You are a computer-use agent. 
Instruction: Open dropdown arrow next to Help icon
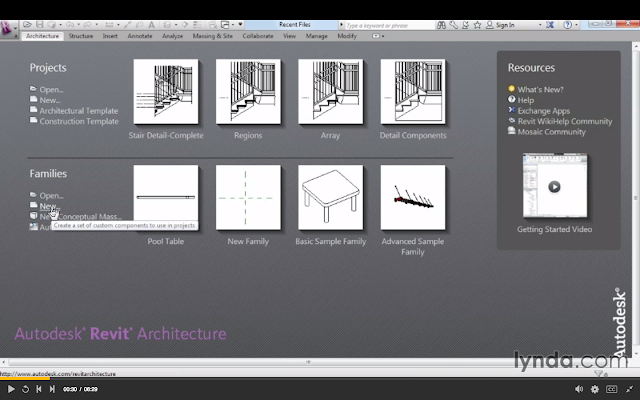click(x=576, y=25)
